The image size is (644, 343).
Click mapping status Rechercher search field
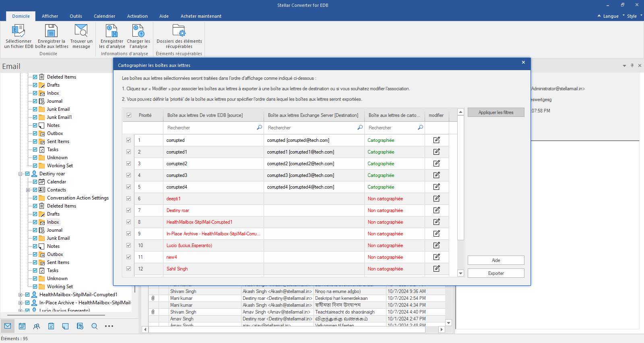click(394, 128)
